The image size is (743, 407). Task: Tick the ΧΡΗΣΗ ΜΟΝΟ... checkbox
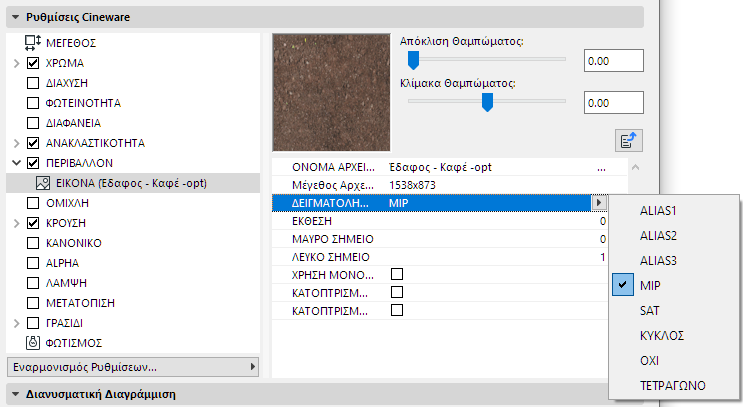397,274
